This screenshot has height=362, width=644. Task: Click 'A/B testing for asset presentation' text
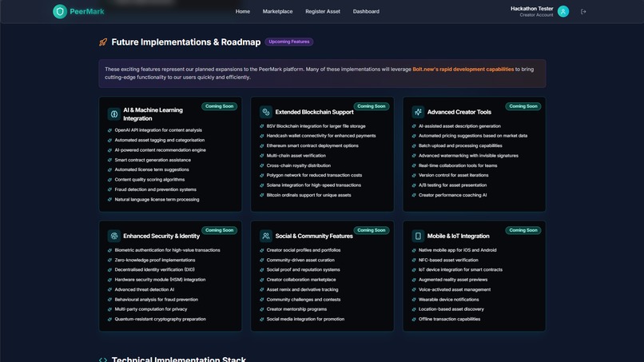point(452,185)
